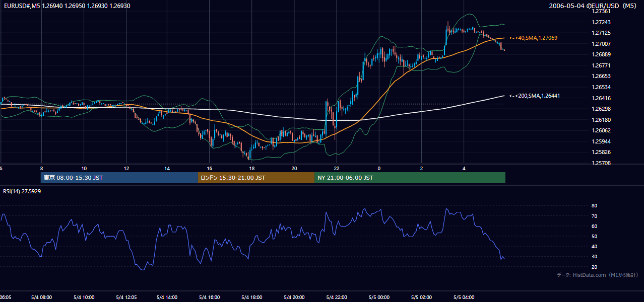
Task: Click hour tick 18 under price chart
Action: click(252, 169)
